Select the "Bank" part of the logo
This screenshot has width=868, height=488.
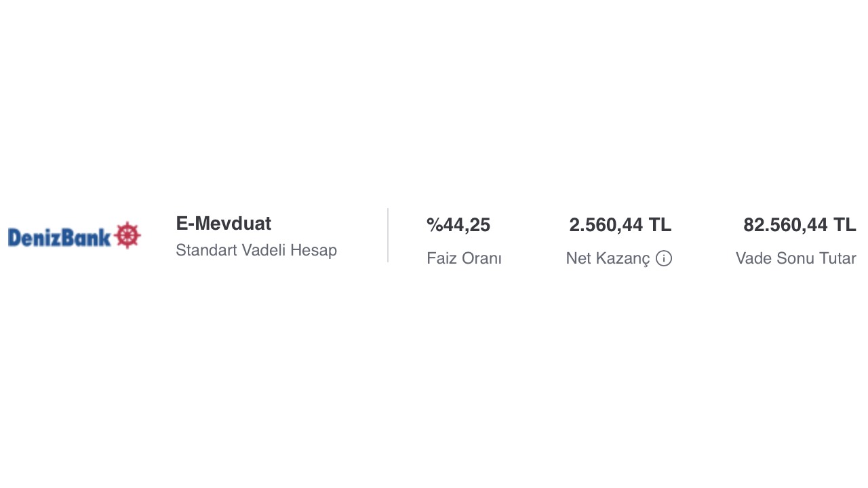click(x=85, y=237)
